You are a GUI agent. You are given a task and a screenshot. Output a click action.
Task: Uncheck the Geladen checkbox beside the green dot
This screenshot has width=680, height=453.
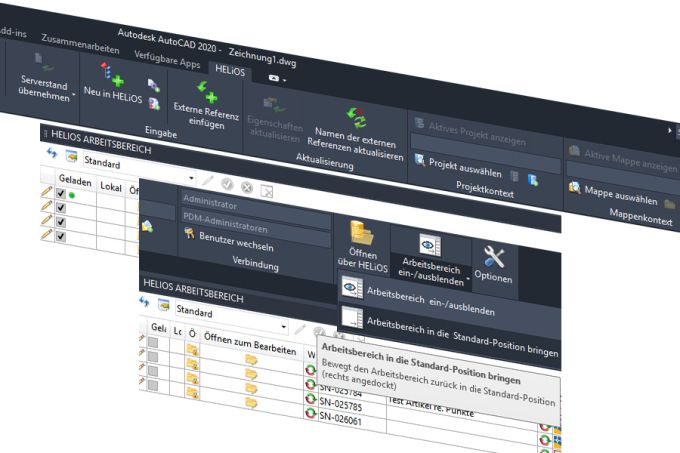(61, 193)
